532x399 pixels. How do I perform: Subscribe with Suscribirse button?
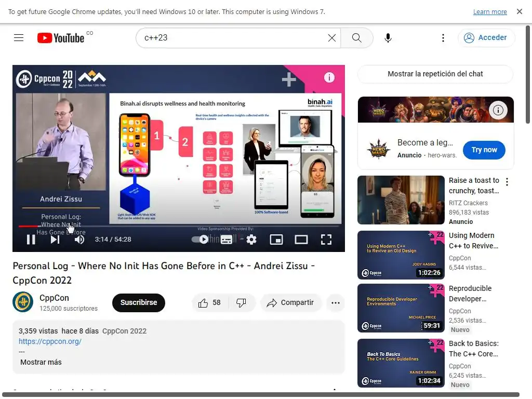tap(138, 303)
